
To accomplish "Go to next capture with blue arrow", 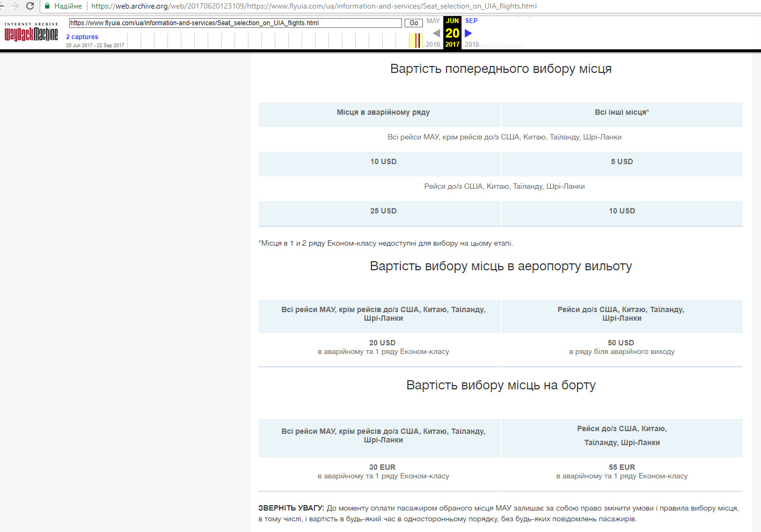I will [x=469, y=33].
